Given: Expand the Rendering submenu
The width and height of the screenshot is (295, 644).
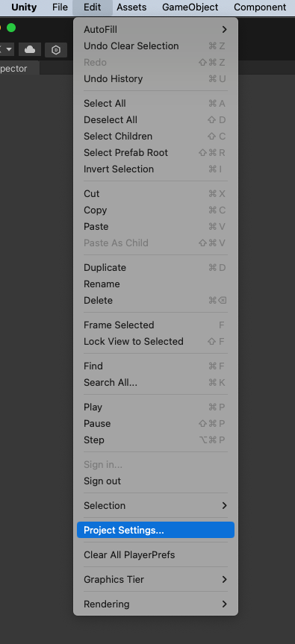Looking at the screenshot, I should (x=155, y=604).
